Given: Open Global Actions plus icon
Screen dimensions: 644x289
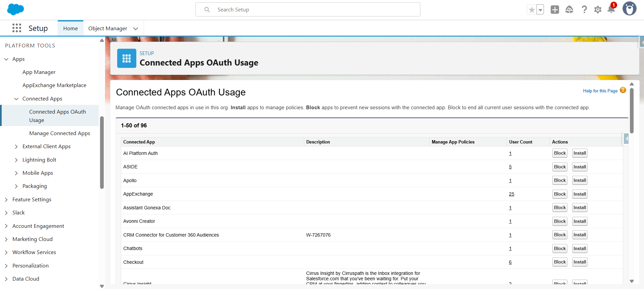Looking at the screenshot, I should 555,10.
